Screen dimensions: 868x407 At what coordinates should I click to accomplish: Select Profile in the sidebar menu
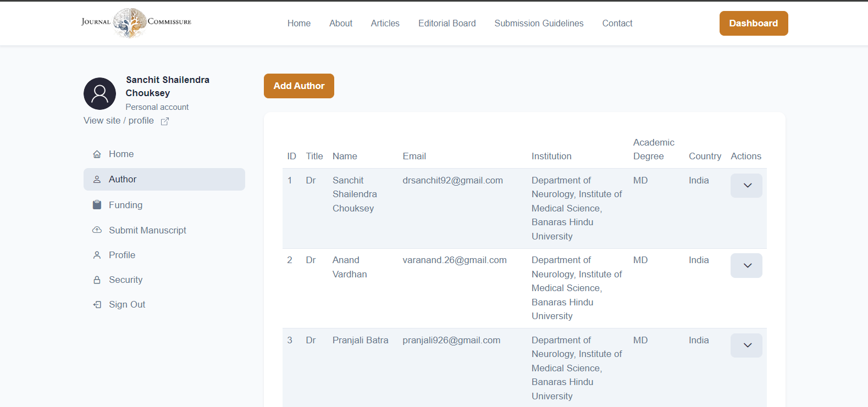point(122,255)
